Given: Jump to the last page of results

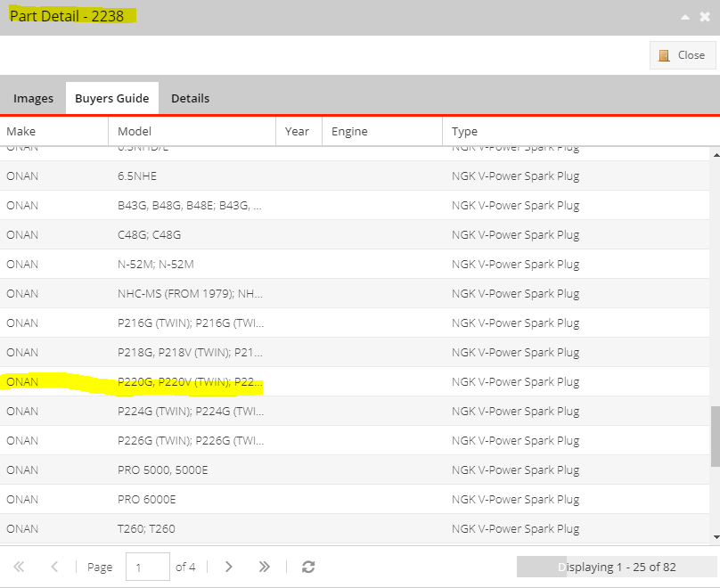Looking at the screenshot, I should click(264, 567).
